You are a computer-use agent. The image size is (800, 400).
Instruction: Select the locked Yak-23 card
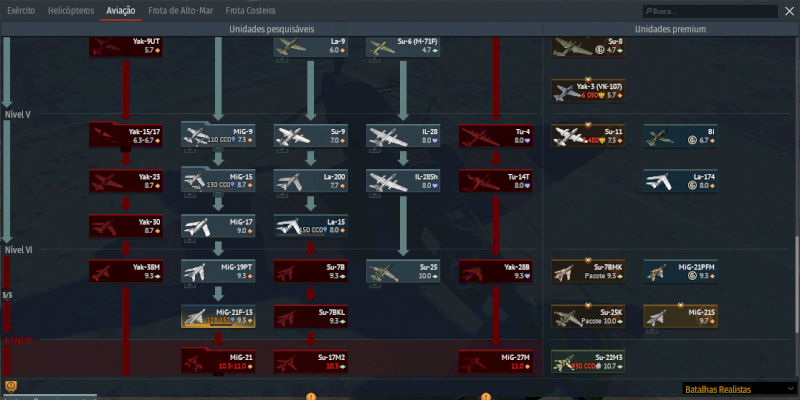click(x=126, y=181)
